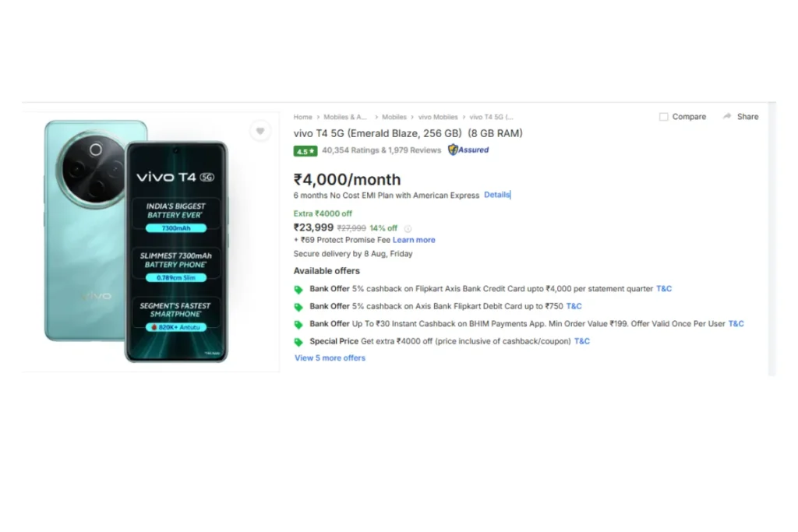Click the green 4.5 star rating badge

pyautogui.click(x=305, y=151)
